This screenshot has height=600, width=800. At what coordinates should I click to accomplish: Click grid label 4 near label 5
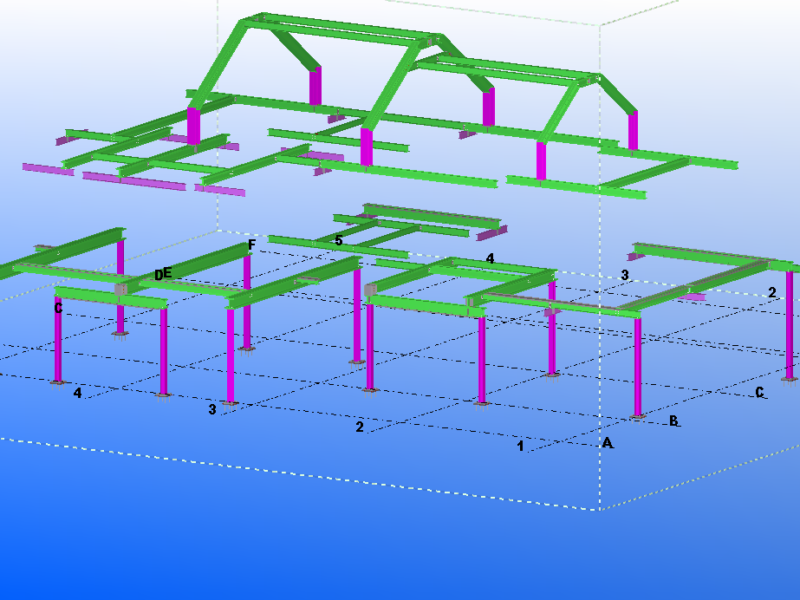coord(490,258)
